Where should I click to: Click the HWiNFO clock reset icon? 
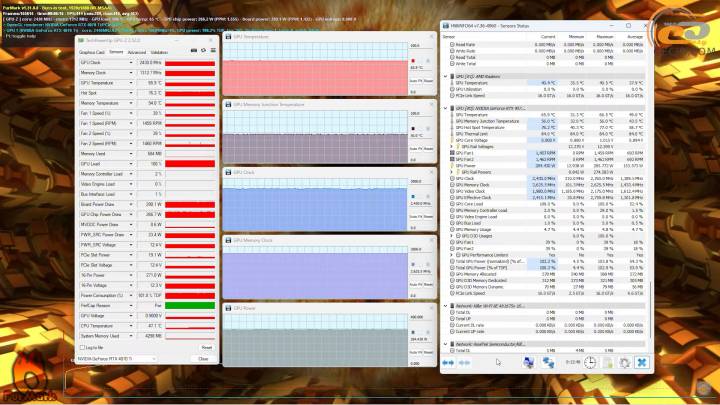590,362
